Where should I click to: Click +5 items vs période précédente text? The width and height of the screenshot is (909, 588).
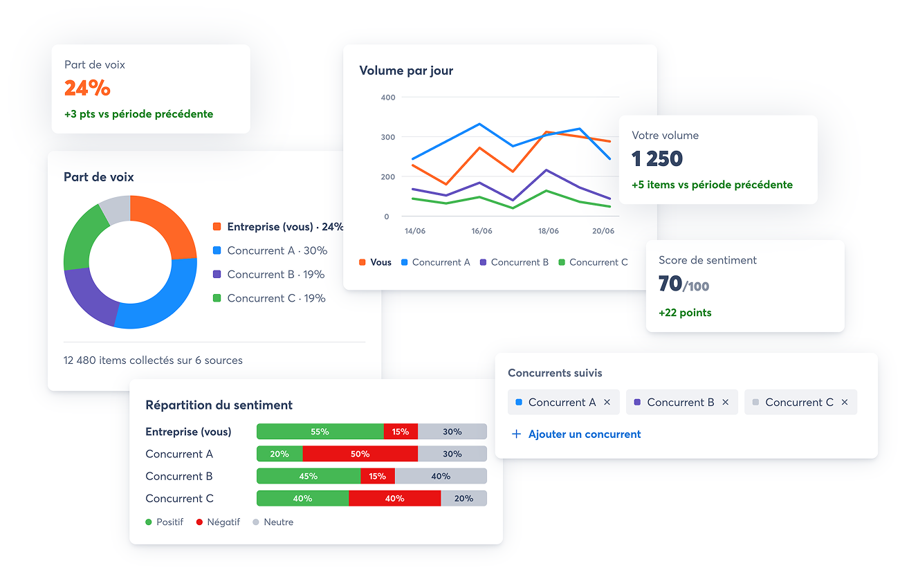[712, 185]
